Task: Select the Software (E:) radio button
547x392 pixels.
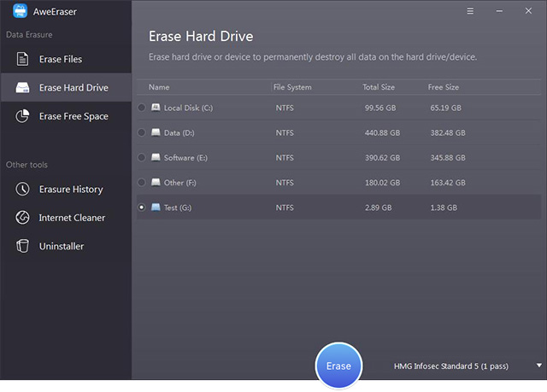Action: pyautogui.click(x=142, y=157)
